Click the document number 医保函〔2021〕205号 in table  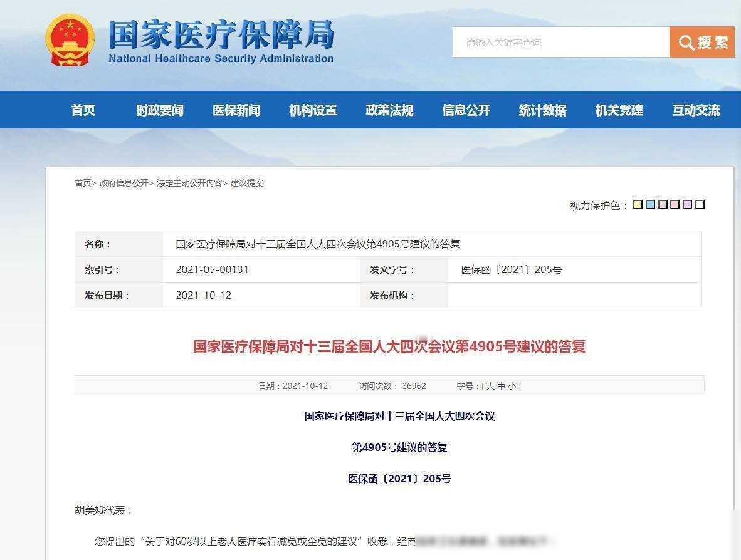pyautogui.click(x=512, y=269)
